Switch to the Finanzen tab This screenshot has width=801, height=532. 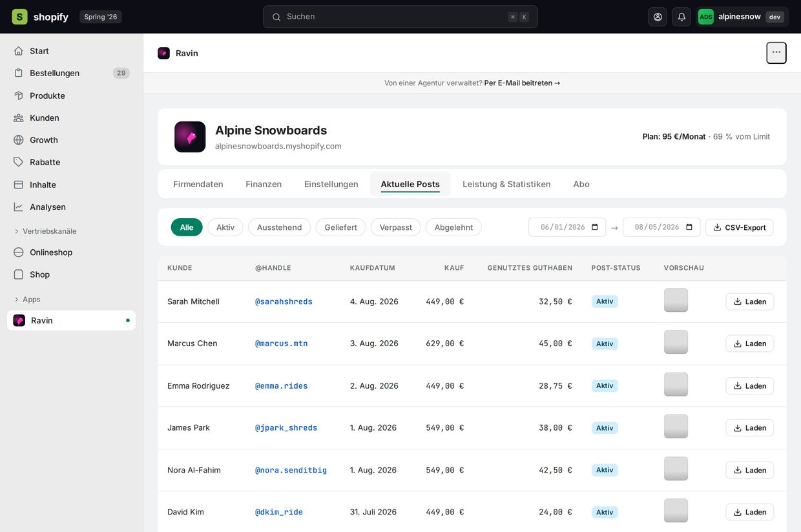point(264,184)
